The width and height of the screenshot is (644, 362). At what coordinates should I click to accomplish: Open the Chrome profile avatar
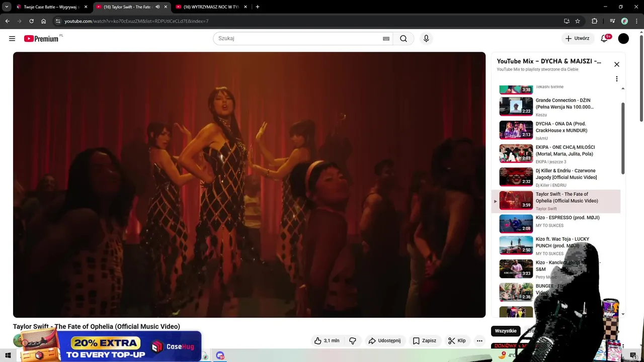tap(624, 21)
